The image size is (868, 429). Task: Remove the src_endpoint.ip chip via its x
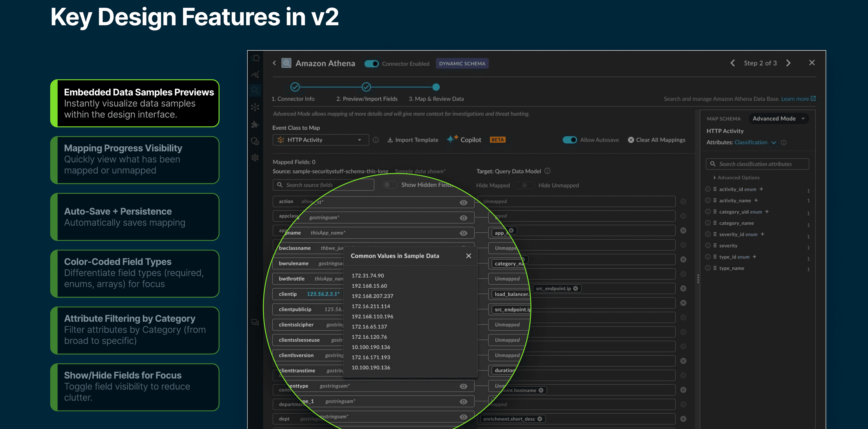(576, 288)
